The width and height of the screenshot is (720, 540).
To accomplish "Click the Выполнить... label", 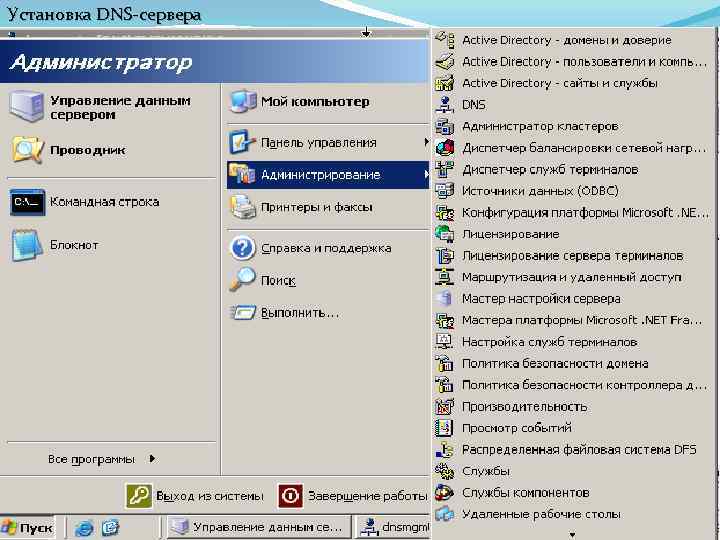I will [299, 313].
